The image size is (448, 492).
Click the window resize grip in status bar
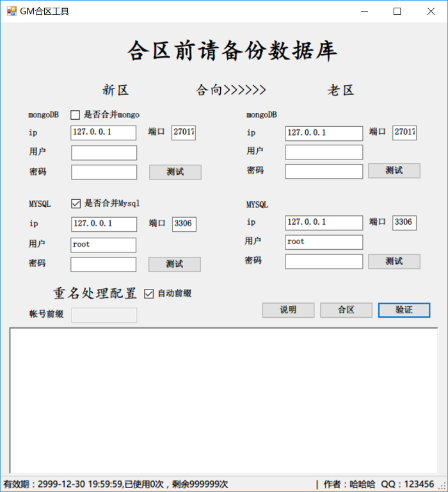point(442,486)
